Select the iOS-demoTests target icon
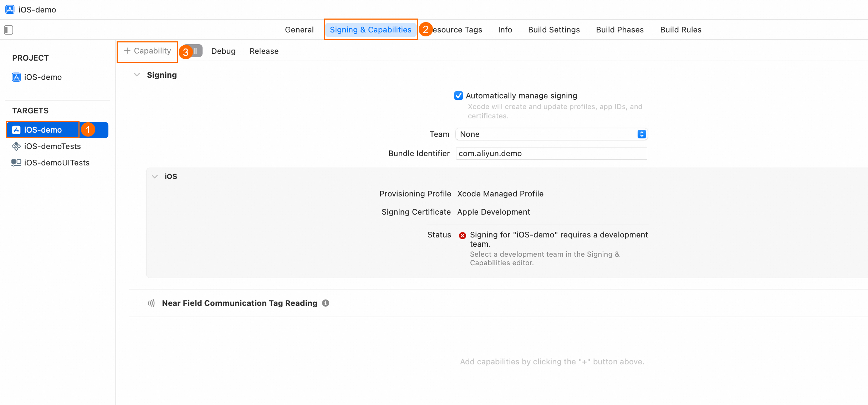 tap(16, 146)
